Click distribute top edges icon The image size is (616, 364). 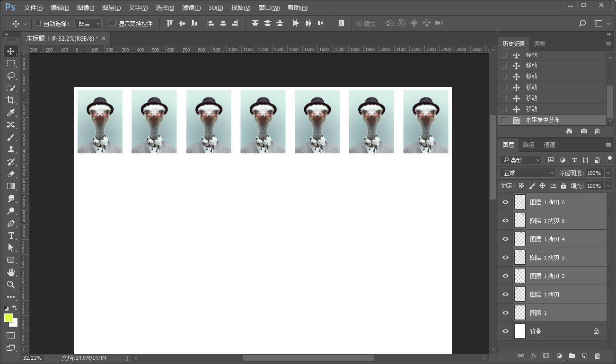[x=255, y=23]
